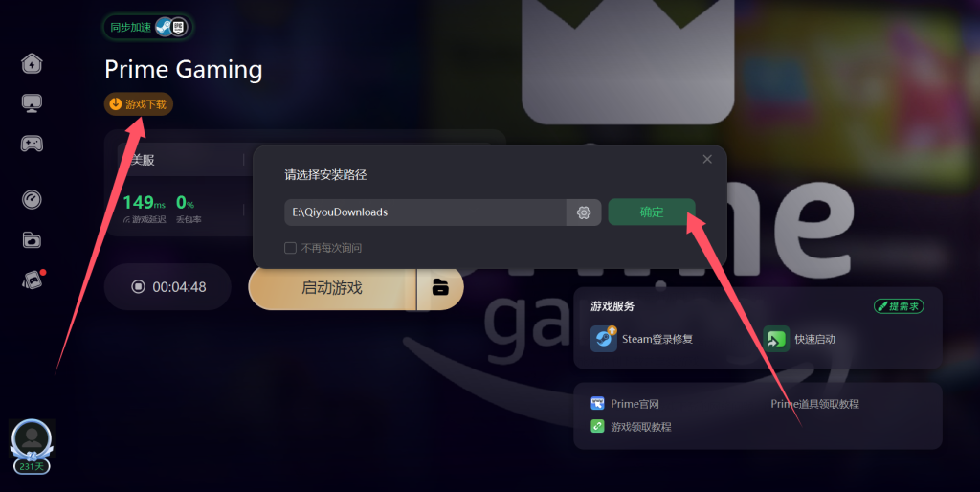Click the 游戏下载 download button
This screenshot has height=492, width=980.
click(x=138, y=104)
